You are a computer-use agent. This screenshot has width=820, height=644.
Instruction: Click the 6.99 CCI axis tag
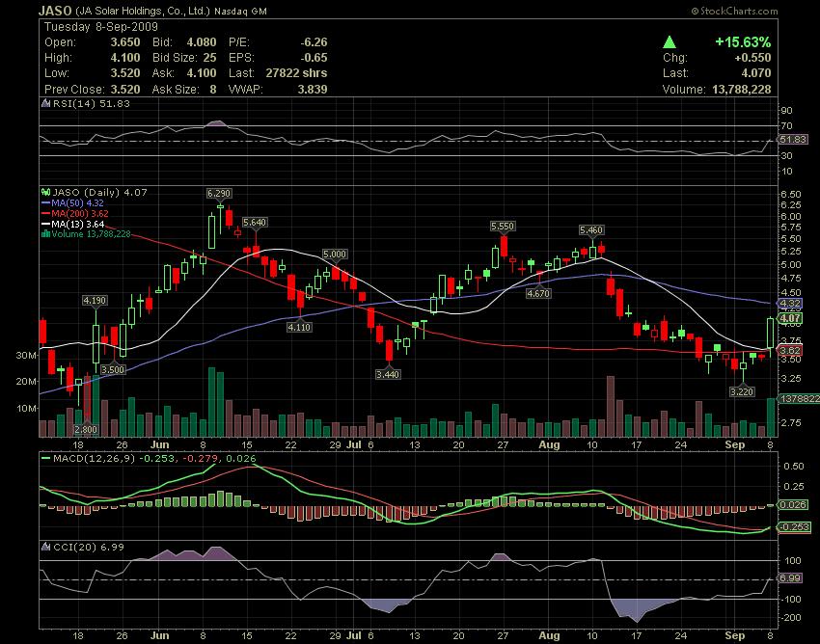coord(790,578)
